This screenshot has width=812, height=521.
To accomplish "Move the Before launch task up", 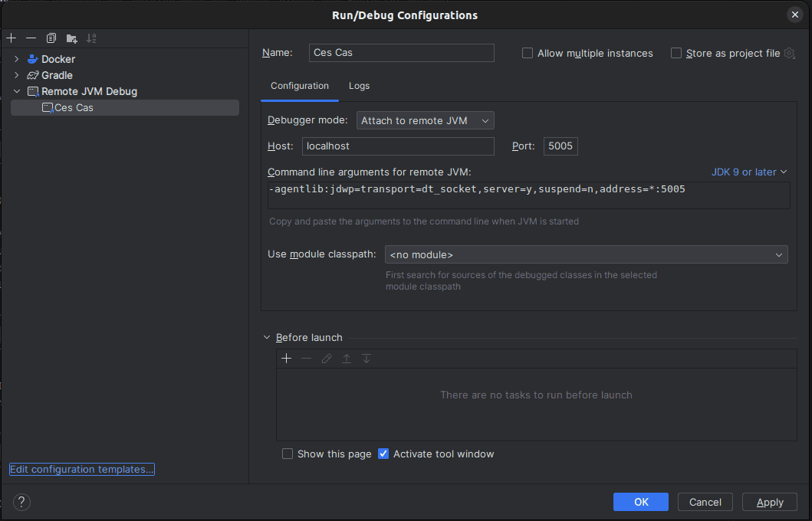I will coord(347,359).
